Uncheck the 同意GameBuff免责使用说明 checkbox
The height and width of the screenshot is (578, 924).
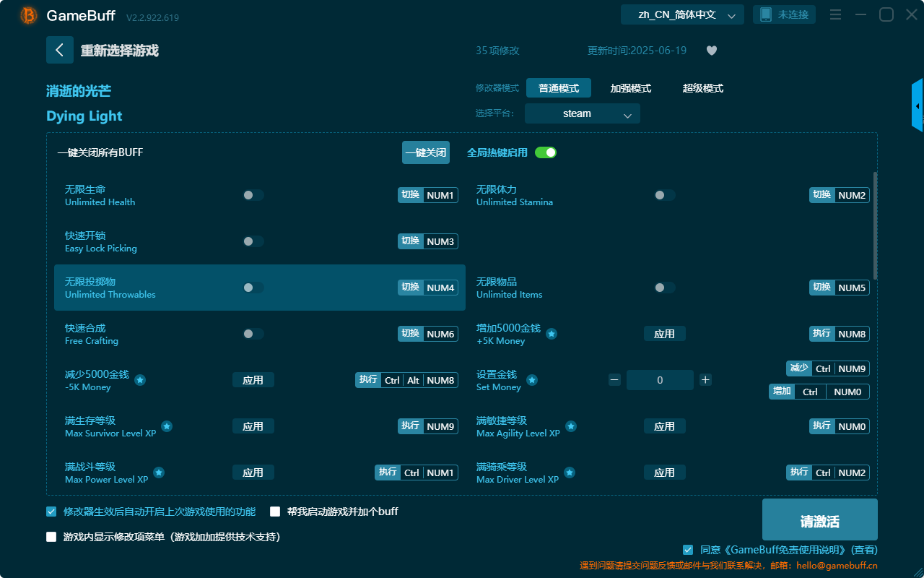pos(687,549)
